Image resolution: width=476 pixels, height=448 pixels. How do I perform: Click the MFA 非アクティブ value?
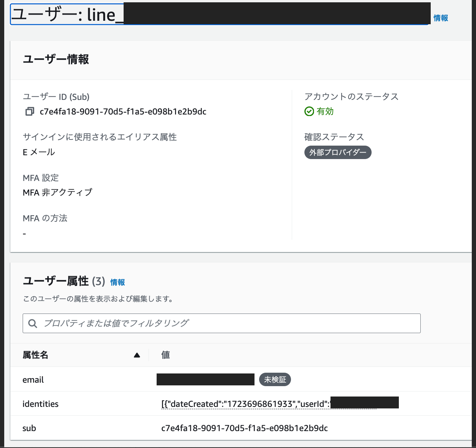coord(58,192)
